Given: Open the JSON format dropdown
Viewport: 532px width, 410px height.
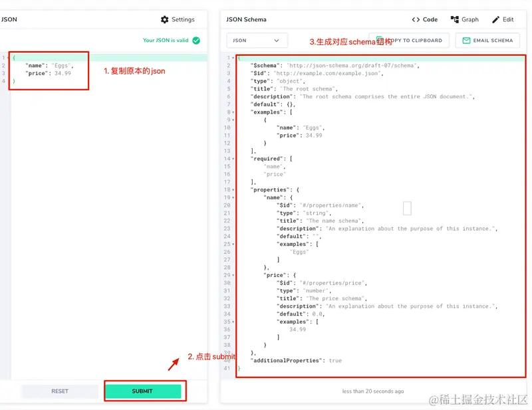Looking at the screenshot, I should click(257, 41).
